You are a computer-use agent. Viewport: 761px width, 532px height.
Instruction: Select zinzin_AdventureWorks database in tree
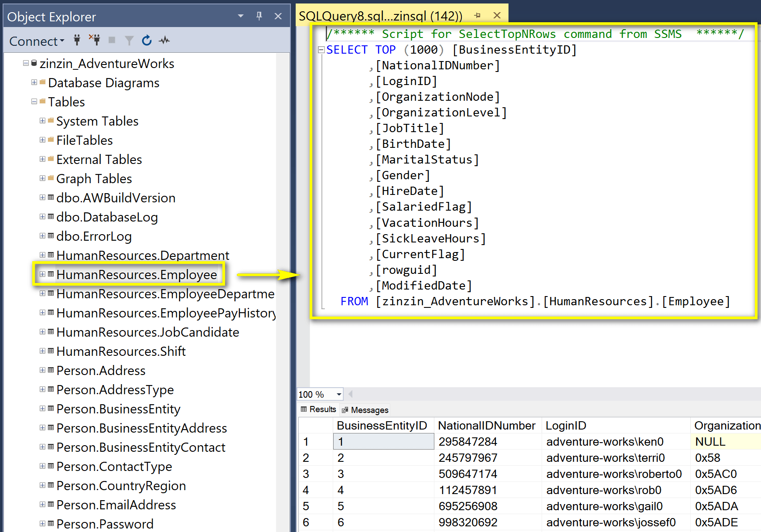(107, 64)
